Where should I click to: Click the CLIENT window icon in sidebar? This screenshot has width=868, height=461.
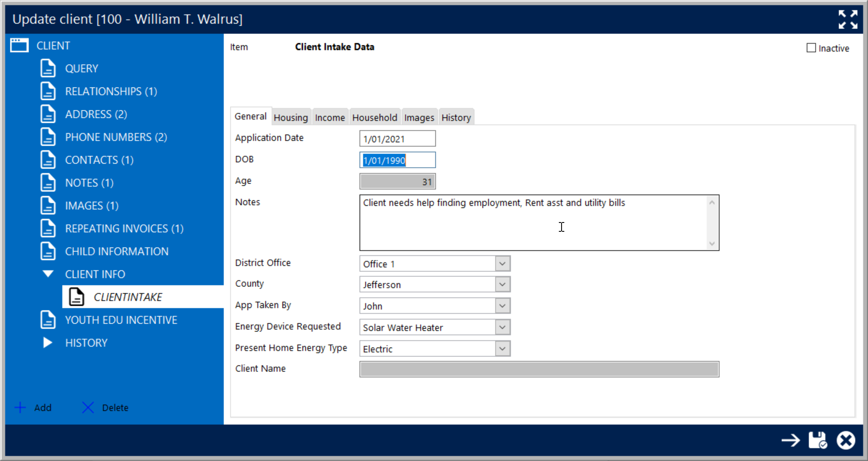click(x=19, y=45)
